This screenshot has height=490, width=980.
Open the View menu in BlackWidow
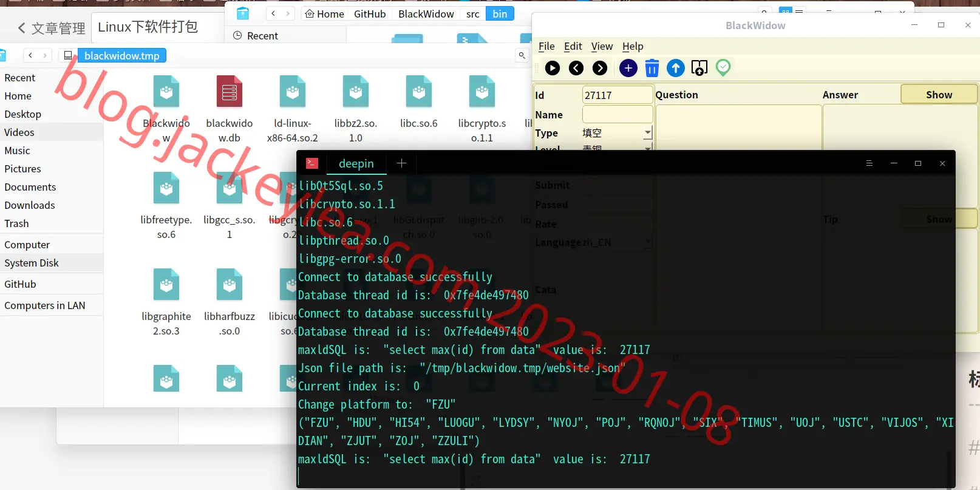(x=602, y=46)
